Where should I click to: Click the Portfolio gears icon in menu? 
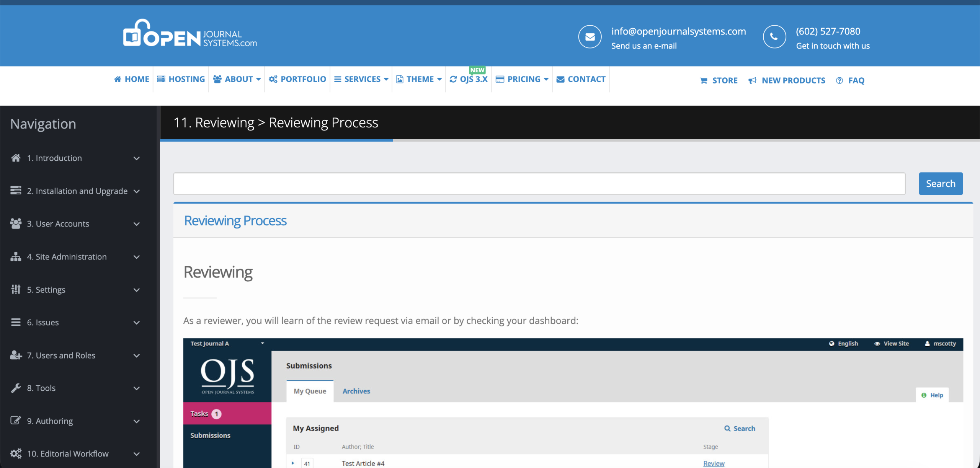click(273, 79)
